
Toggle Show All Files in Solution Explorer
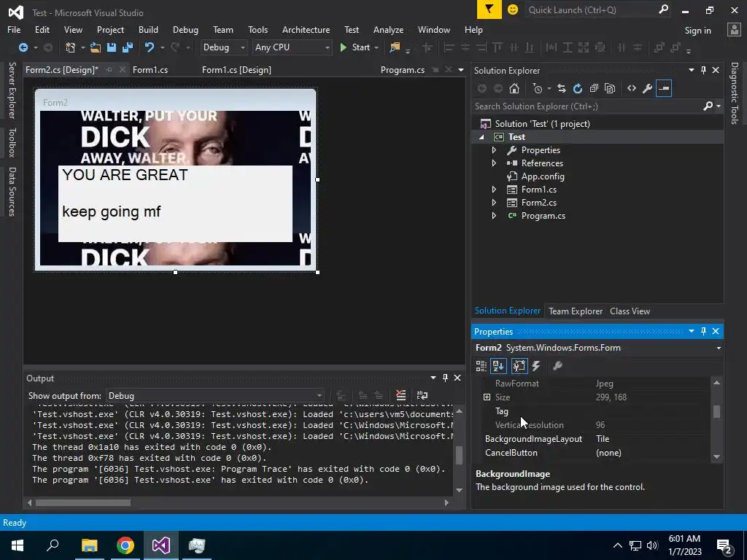coord(610,88)
